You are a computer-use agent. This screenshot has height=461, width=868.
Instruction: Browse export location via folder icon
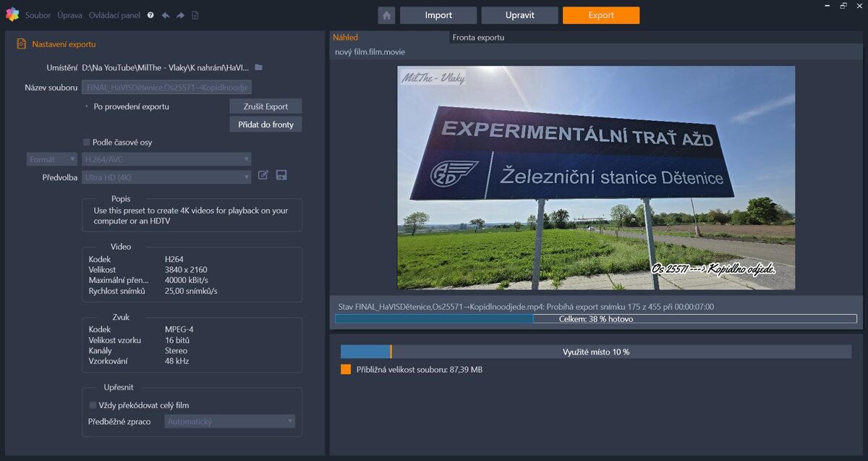coord(258,67)
